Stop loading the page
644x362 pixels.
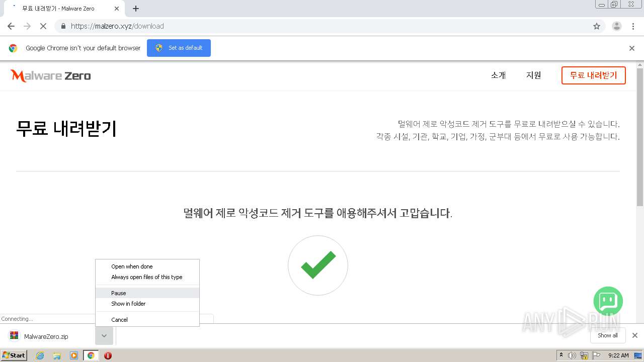coord(43,26)
